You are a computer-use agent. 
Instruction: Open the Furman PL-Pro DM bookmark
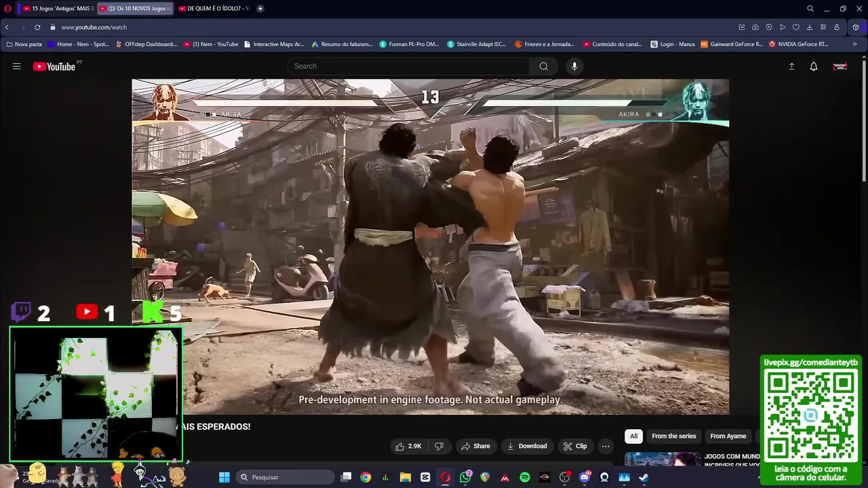pyautogui.click(x=410, y=44)
